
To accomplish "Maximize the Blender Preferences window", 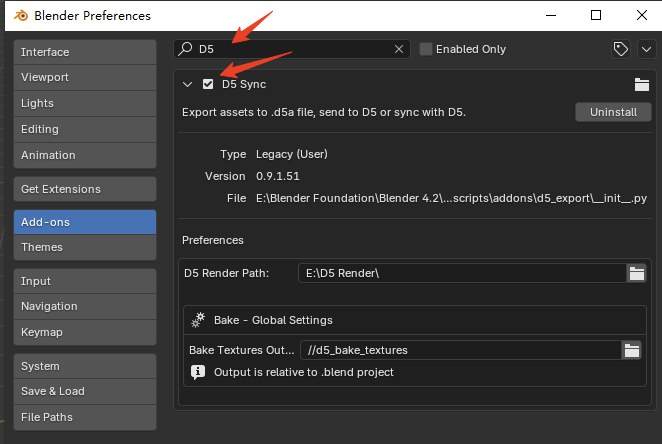I will [596, 16].
